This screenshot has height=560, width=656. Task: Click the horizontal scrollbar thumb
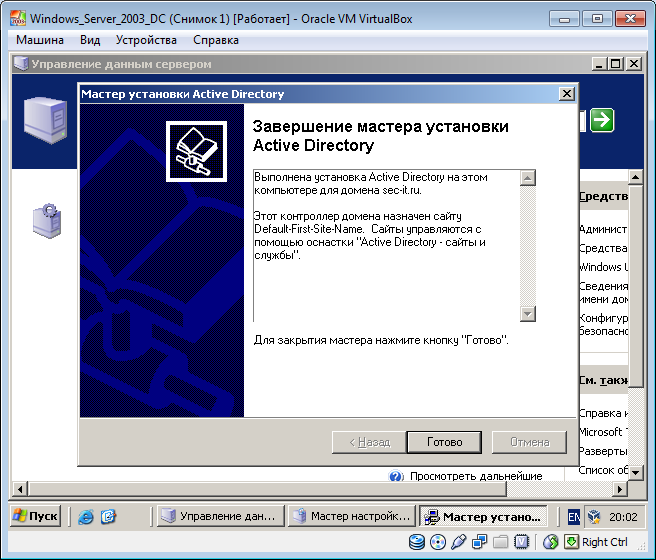(267, 488)
